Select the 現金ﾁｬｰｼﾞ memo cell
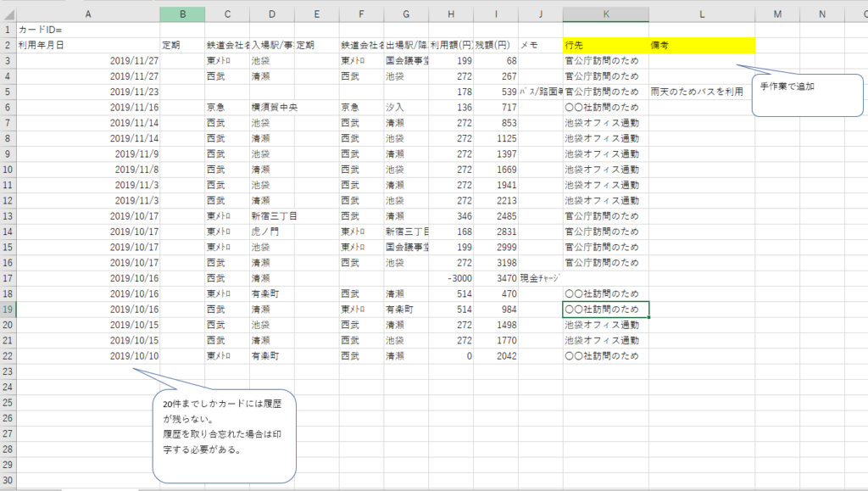The height and width of the screenshot is (491, 868). coord(540,278)
